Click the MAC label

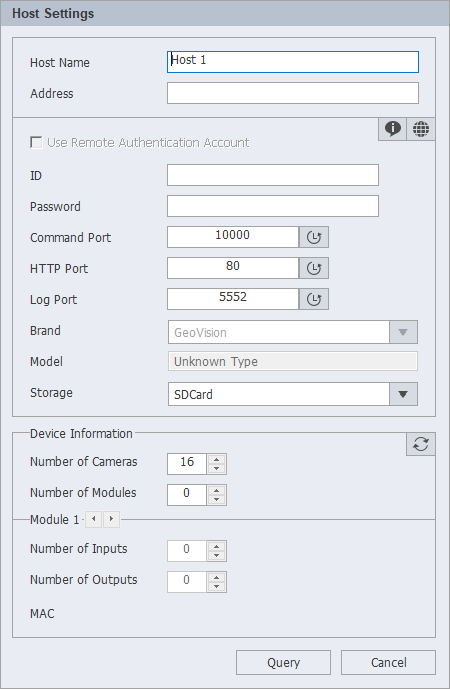(42, 613)
